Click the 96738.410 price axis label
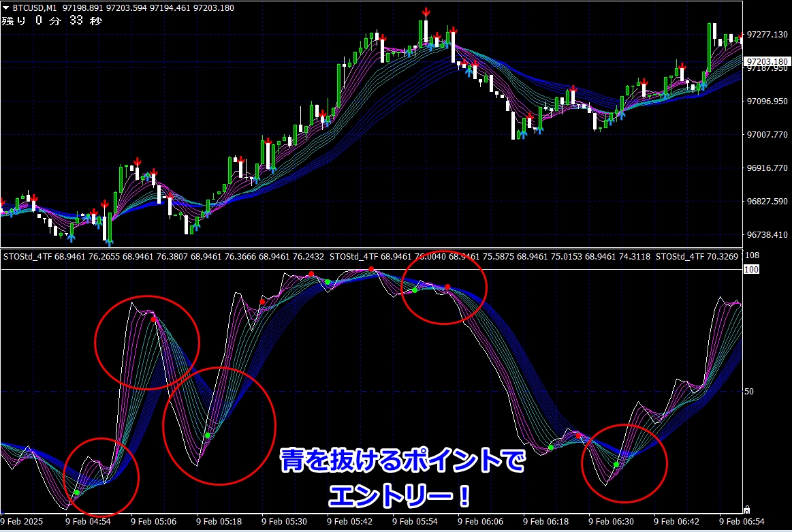 click(767, 235)
